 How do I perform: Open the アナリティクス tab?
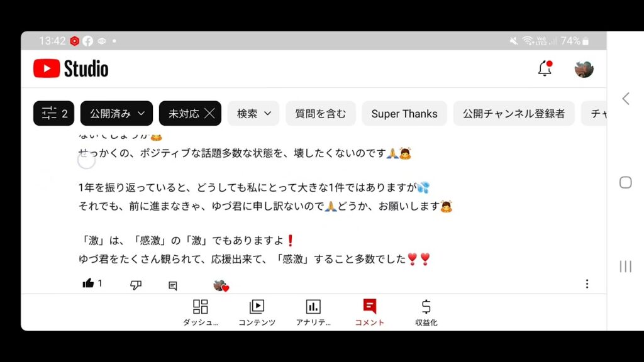313,313
